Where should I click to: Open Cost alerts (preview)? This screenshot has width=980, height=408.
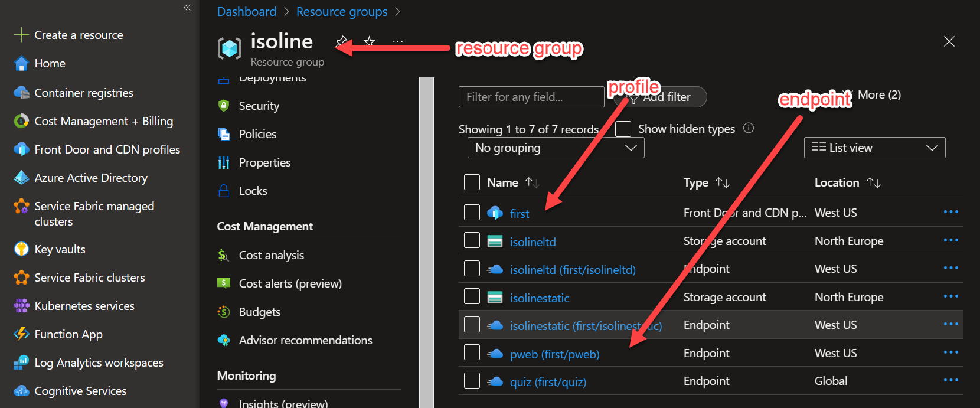290,283
